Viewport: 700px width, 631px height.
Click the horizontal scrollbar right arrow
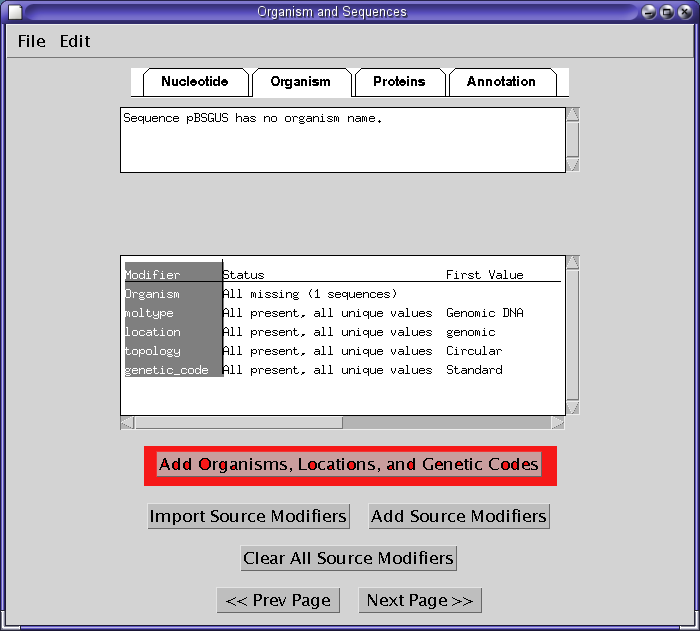tap(557, 423)
